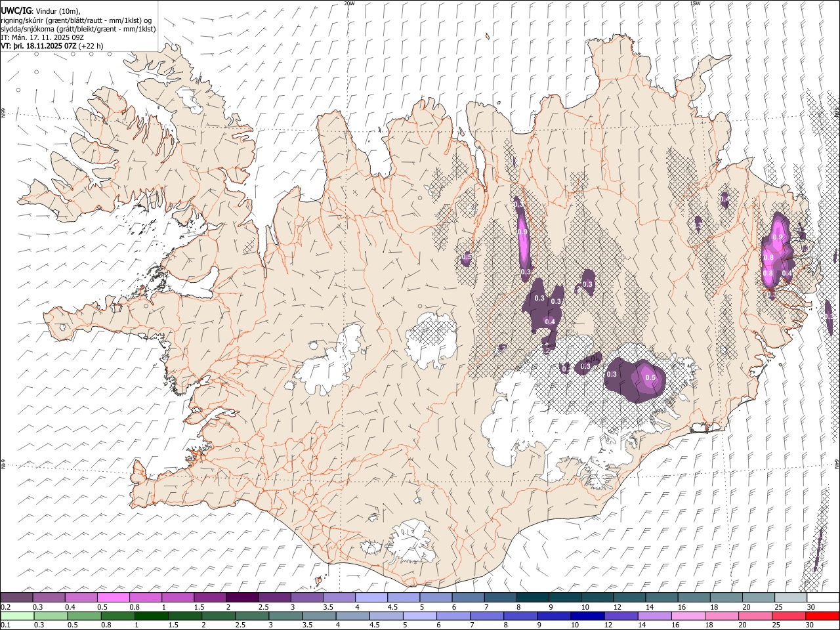Select the 0.3 green swatch in the lower legend row
The width and height of the screenshot is (840, 630).
coord(51,616)
